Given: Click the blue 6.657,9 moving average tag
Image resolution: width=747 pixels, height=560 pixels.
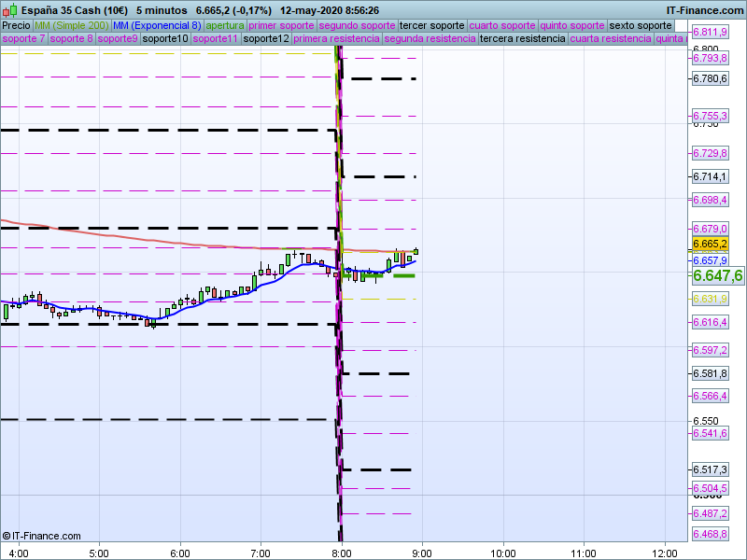Looking at the screenshot, I should tap(711, 260).
